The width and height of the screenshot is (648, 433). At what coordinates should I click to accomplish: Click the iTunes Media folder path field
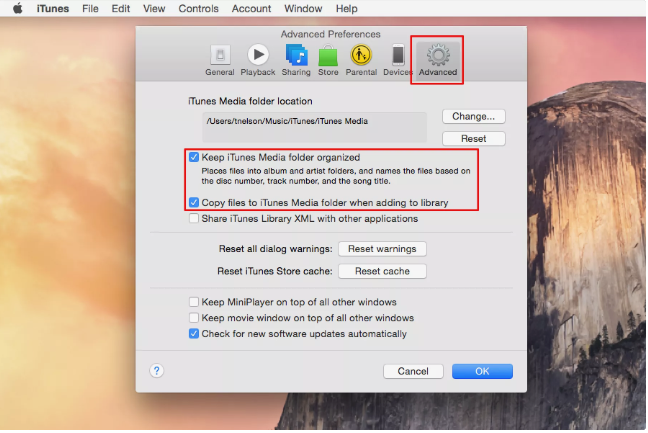click(x=314, y=127)
